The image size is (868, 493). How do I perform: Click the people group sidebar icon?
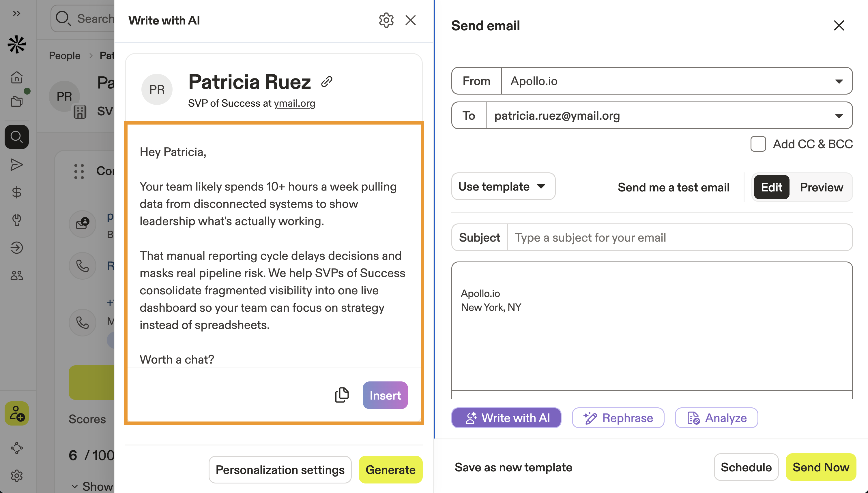coord(16,275)
